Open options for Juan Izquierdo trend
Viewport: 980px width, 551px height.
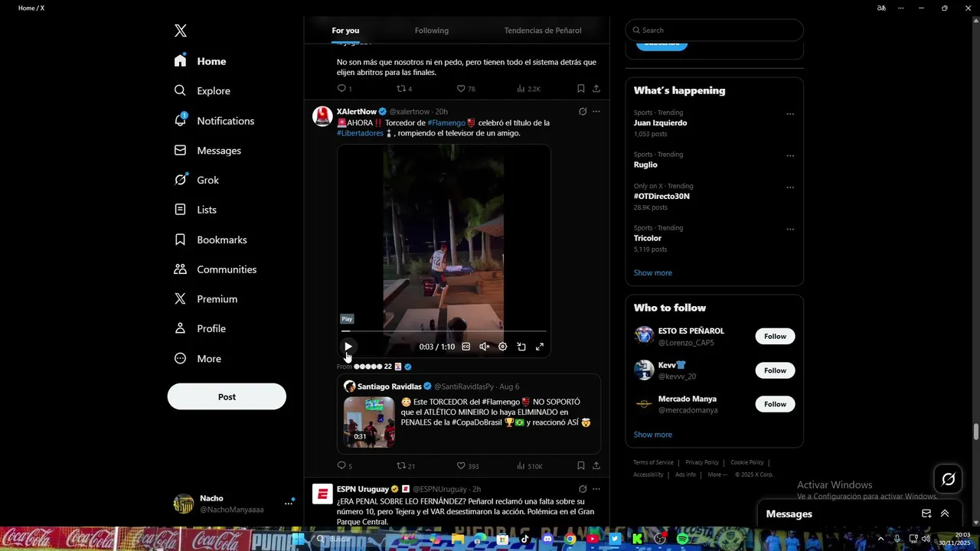point(790,114)
